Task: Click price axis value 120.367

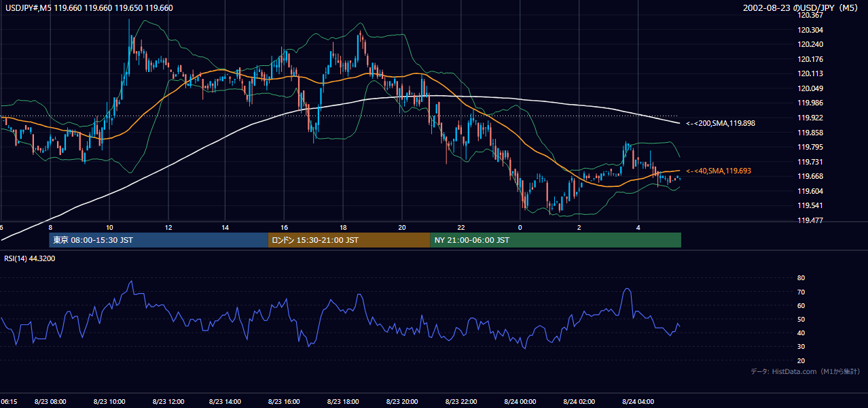Action: 812,15
